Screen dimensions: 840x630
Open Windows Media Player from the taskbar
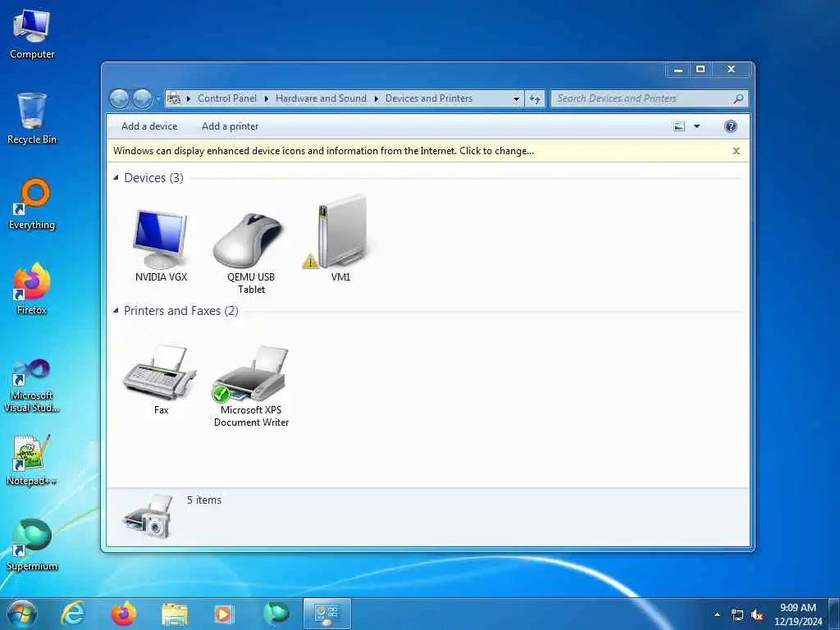(223, 614)
